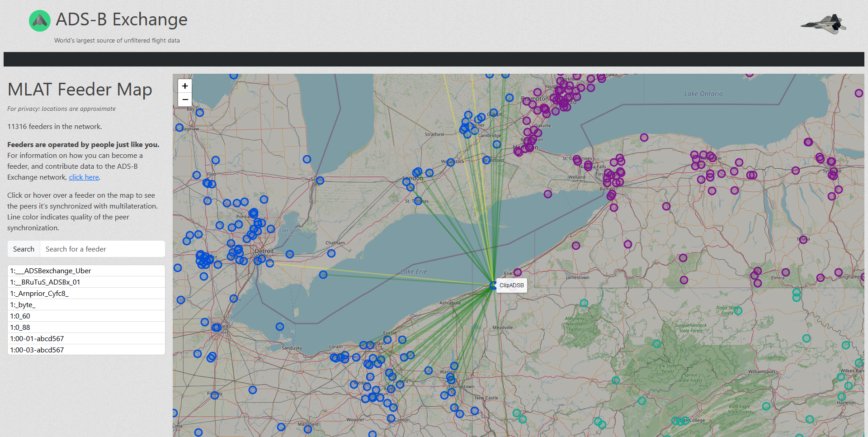The width and height of the screenshot is (868, 437).
Task: Click the fighter jet image in header
Action: 823,24
